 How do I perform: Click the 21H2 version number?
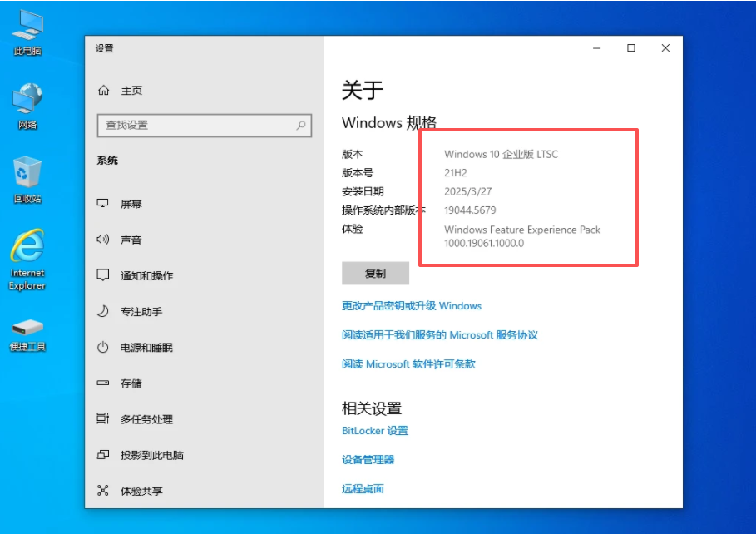[456, 173]
